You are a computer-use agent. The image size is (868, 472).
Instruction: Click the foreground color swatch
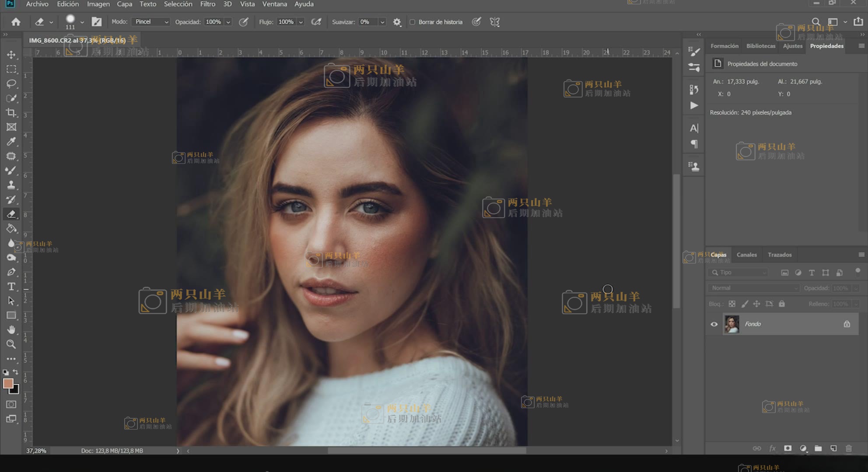pos(7,383)
